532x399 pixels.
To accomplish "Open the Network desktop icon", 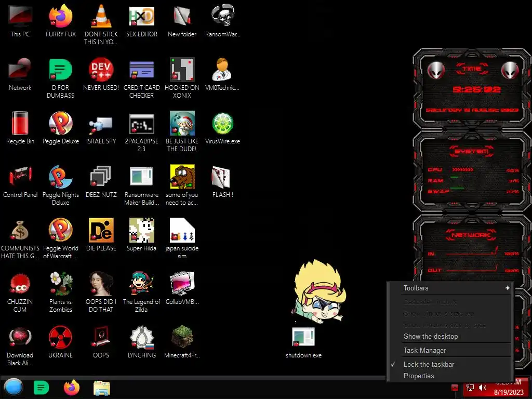I will tap(20, 70).
